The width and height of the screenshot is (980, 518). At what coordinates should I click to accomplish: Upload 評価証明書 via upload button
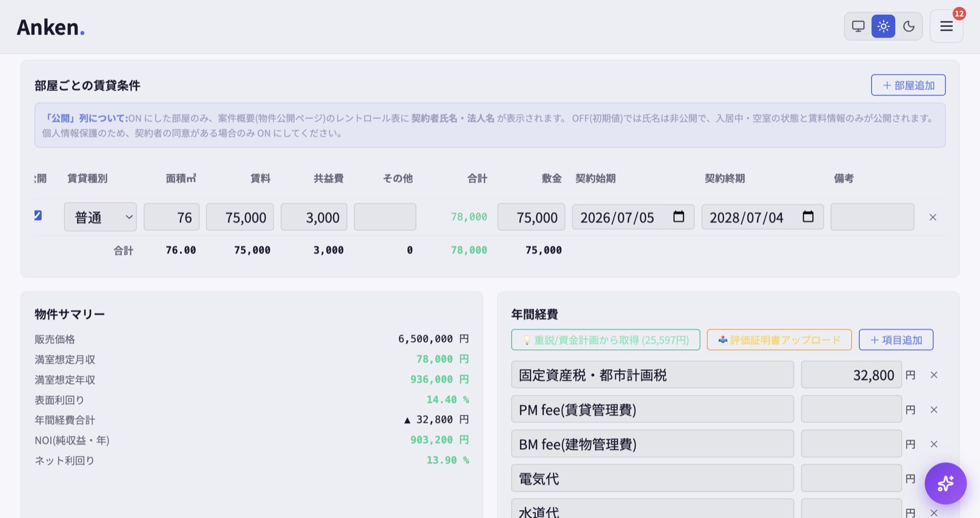779,340
